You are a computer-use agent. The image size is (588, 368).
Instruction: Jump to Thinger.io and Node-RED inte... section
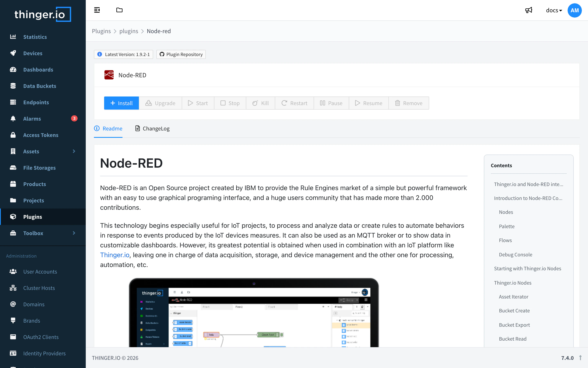coord(528,184)
